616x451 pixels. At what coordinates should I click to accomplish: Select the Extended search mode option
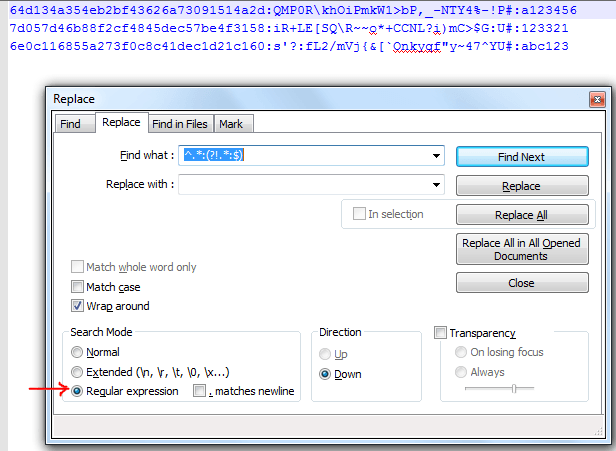(77, 371)
